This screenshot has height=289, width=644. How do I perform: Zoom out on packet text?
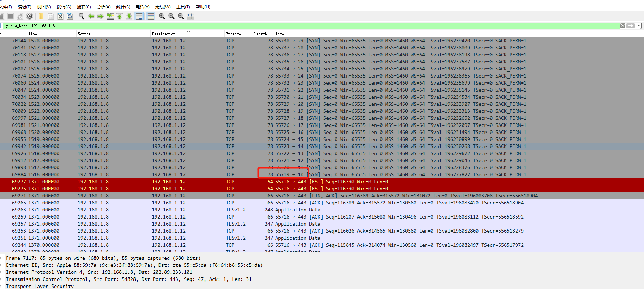coord(171,16)
